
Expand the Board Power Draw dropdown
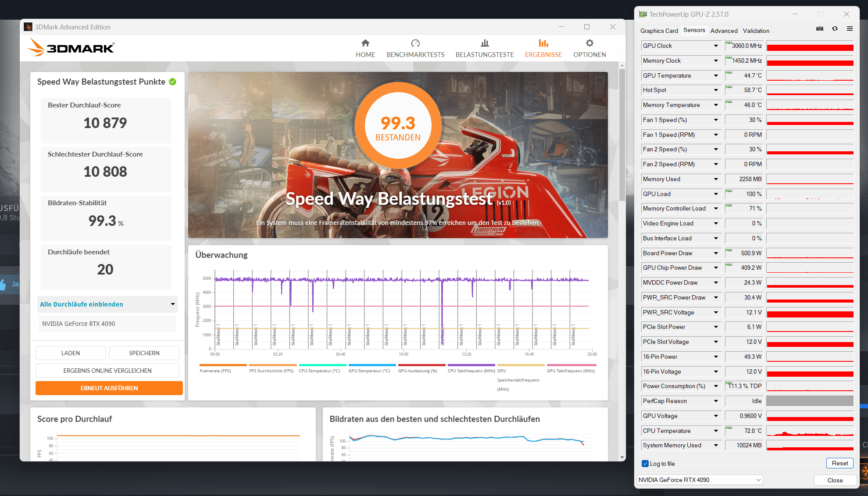tap(716, 253)
